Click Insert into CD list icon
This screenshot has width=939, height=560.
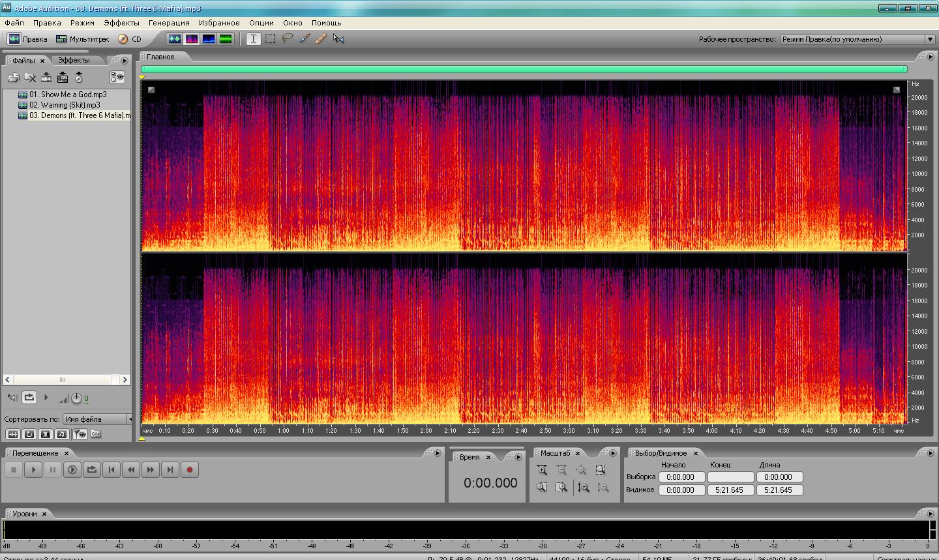(79, 78)
